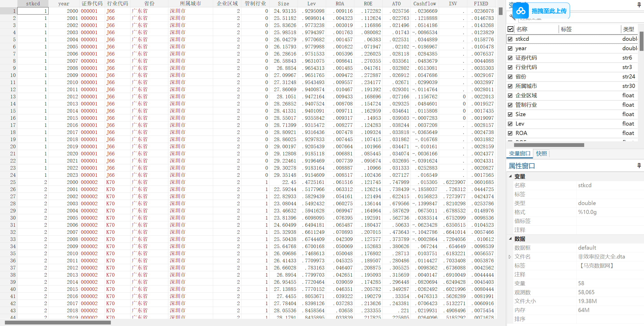Expand the 文件名 property row
Viewport: 644px width, 326px height.
point(510,257)
